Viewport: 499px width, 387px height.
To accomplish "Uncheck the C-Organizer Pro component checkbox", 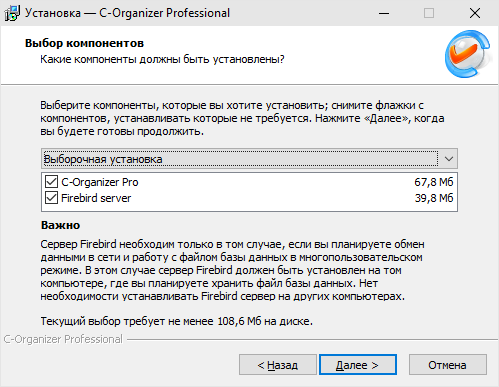I will coord(51,182).
